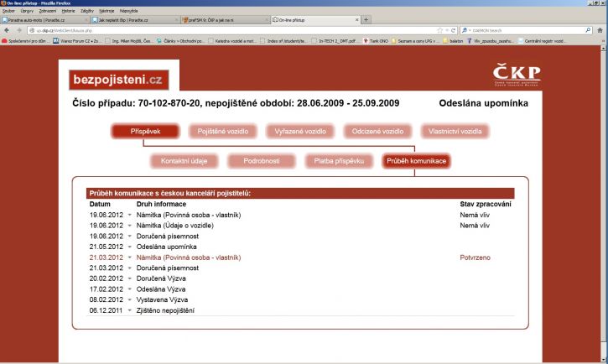
Task: Expand the Zjištěno nepojištění row arrow
Action: [129, 310]
